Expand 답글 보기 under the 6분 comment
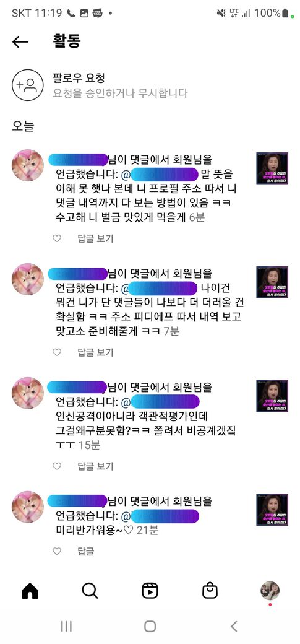 (96, 238)
